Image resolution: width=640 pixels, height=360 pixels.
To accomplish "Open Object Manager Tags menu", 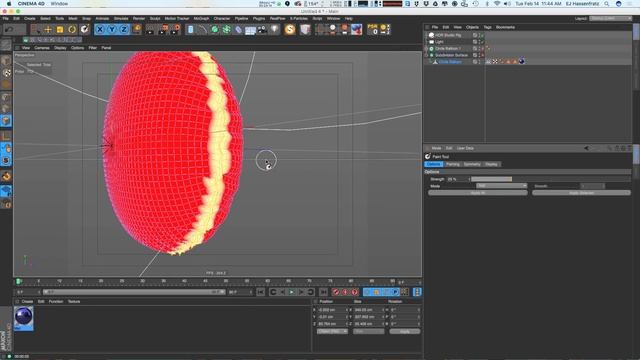I will tap(487, 27).
